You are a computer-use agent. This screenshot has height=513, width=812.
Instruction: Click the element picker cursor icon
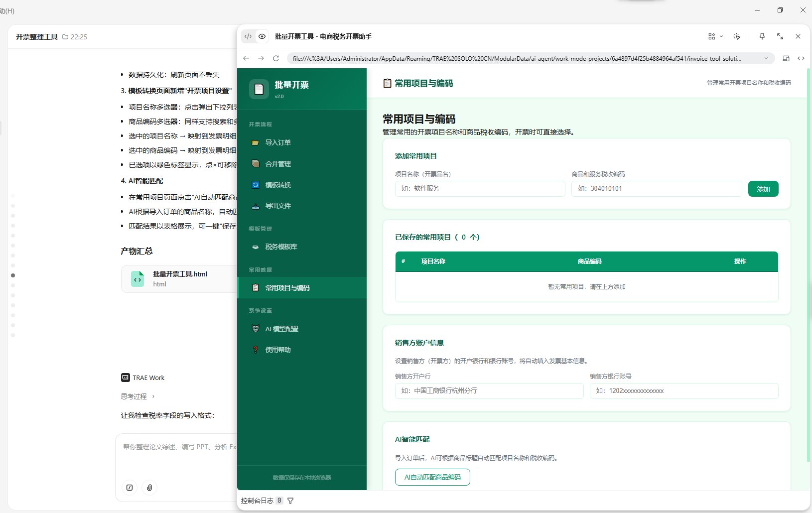click(737, 36)
